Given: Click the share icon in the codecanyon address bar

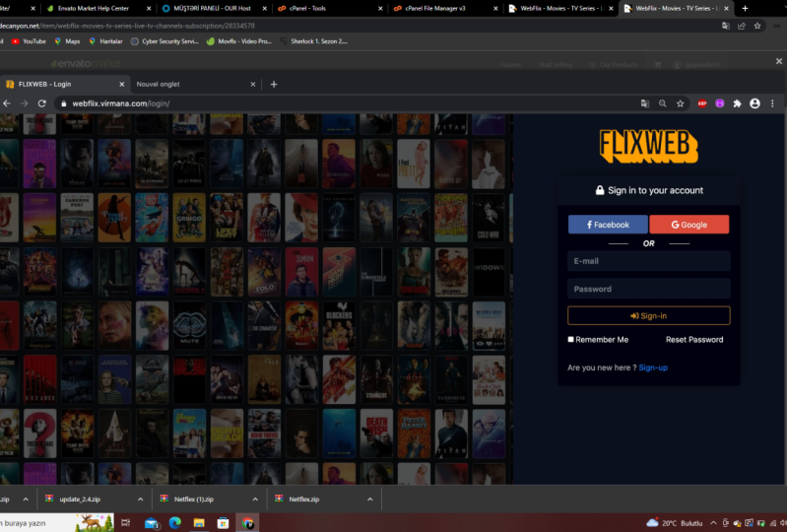Looking at the screenshot, I should [x=742, y=26].
